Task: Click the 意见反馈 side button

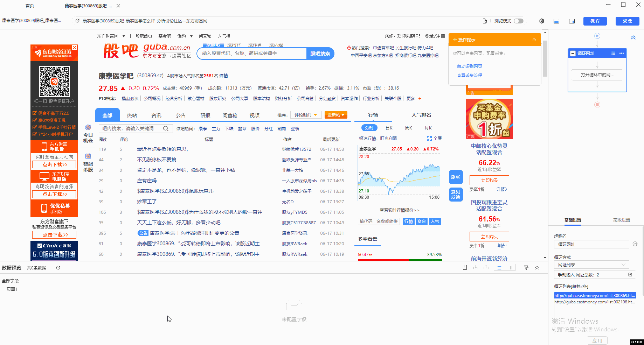Action: (456, 195)
